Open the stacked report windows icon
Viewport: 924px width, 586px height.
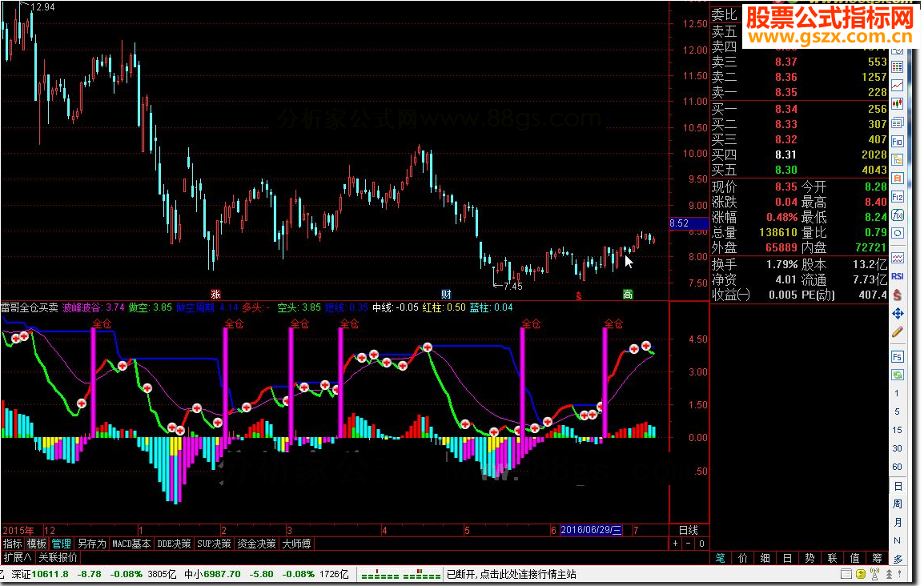(x=898, y=122)
